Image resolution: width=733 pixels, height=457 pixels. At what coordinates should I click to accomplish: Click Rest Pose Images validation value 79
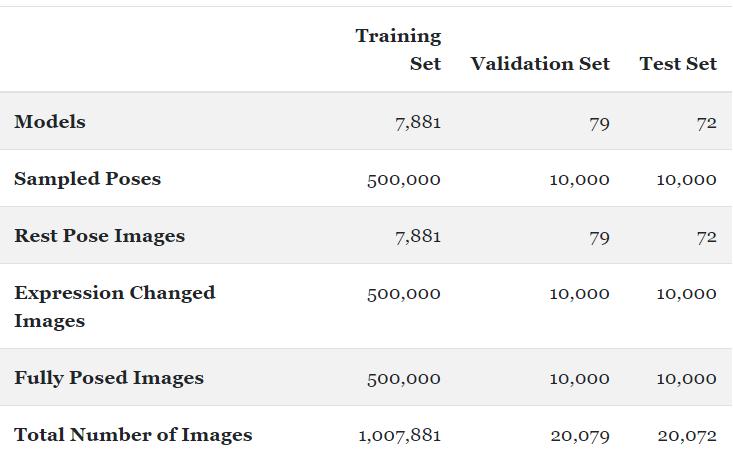click(599, 237)
